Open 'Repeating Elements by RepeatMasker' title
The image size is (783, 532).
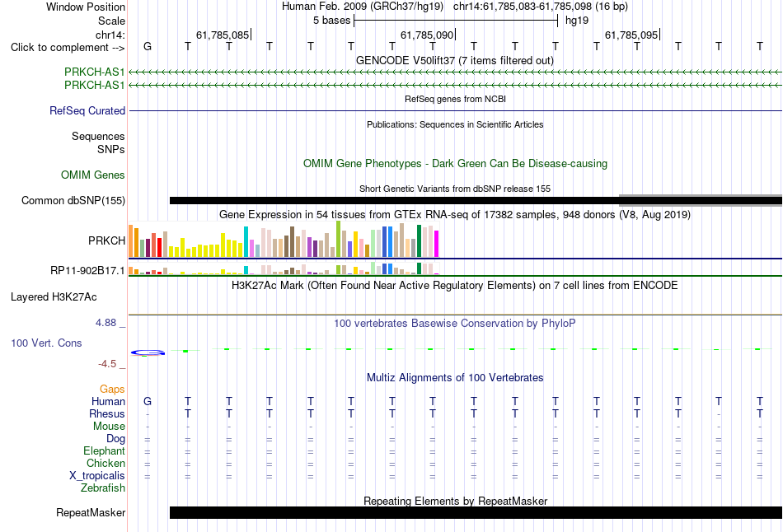coord(456,501)
